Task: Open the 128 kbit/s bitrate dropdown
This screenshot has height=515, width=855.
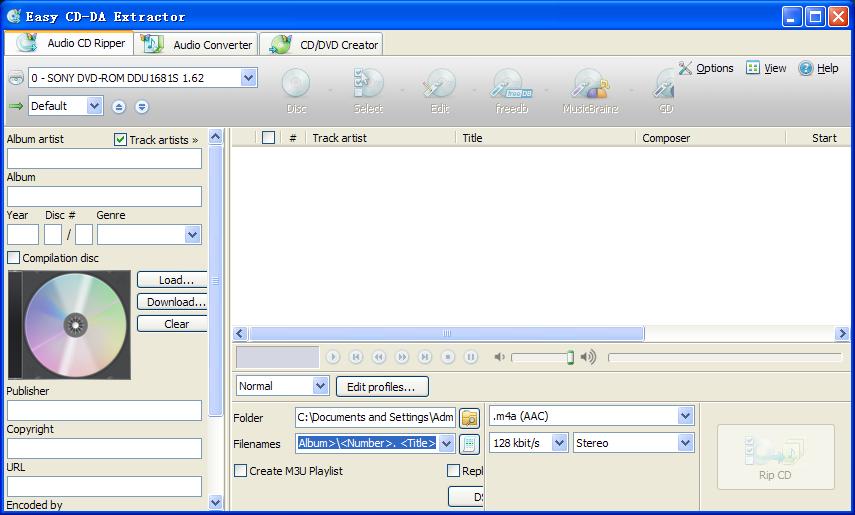Action: 559,443
